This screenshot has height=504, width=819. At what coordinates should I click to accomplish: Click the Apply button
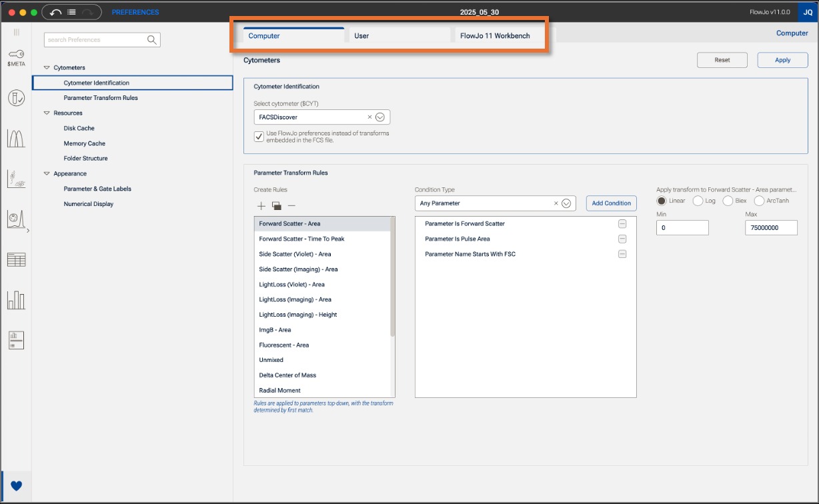[x=782, y=60]
